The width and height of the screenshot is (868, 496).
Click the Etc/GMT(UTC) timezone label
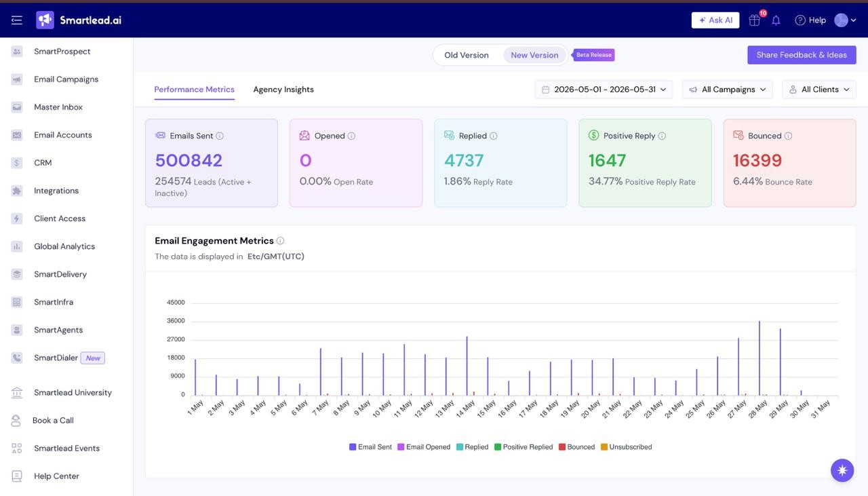(276, 256)
